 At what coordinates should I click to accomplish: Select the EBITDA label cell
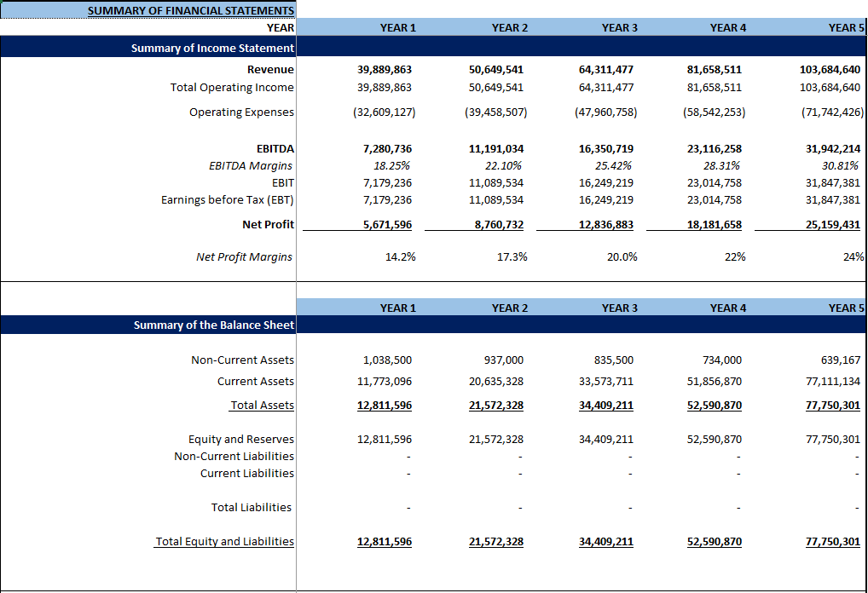click(276, 148)
